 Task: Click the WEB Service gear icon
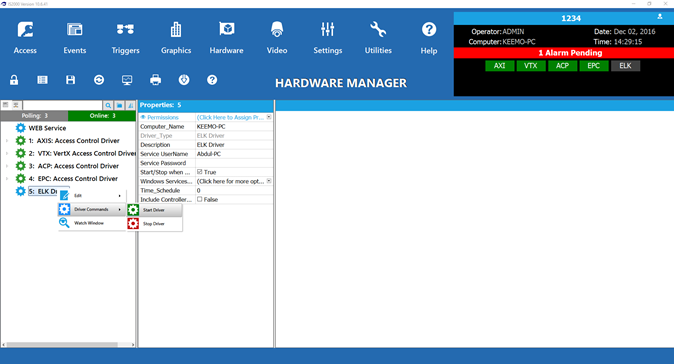[x=20, y=128]
